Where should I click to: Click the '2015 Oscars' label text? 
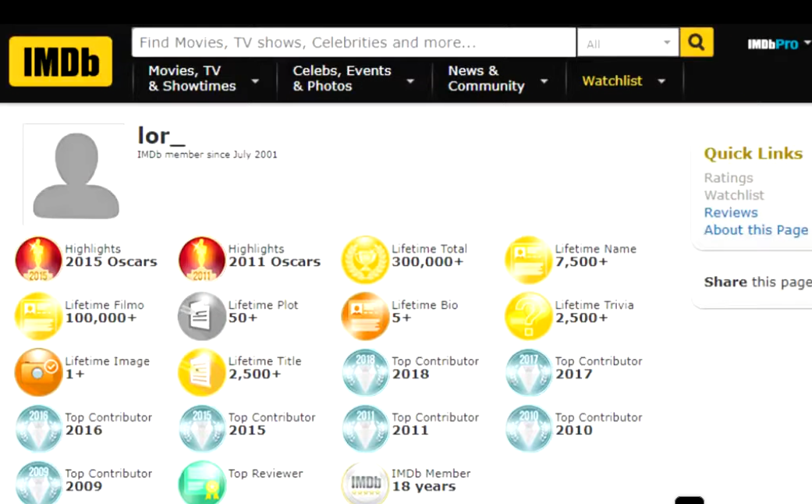tap(111, 261)
